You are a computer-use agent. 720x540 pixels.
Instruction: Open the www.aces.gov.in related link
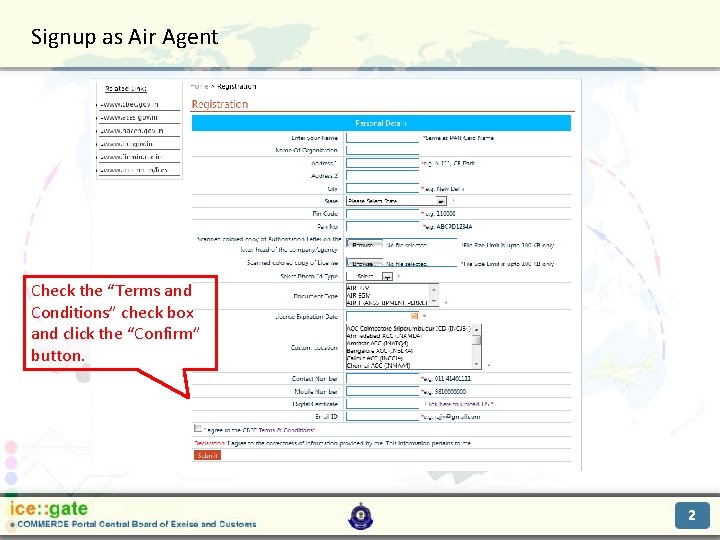pos(129,118)
